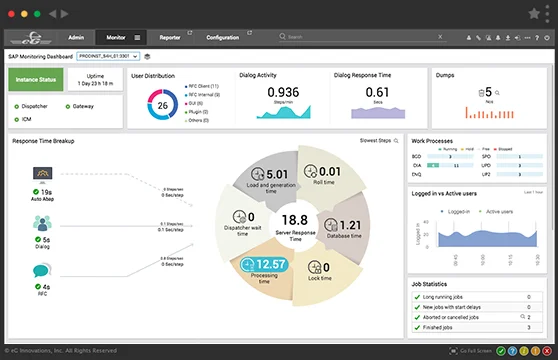Screen dimensions: 558x360
Task: Click the bookmark star icon in window title bar
Action: 534,14
